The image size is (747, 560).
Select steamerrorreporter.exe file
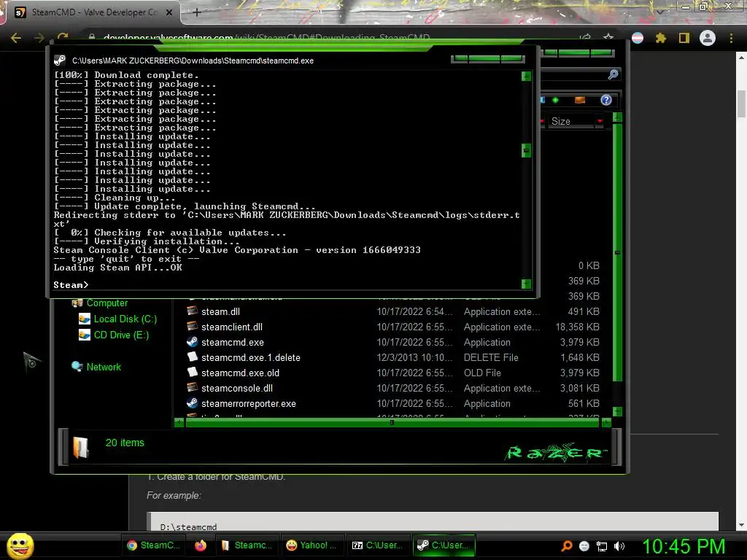[x=248, y=404]
